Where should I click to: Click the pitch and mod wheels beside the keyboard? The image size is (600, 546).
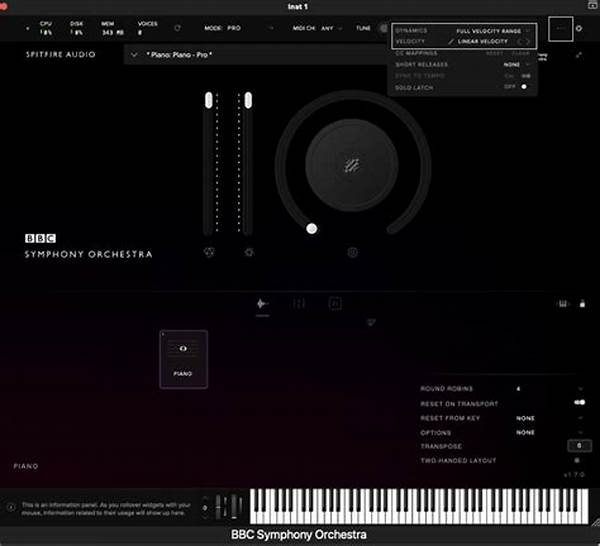(229, 507)
